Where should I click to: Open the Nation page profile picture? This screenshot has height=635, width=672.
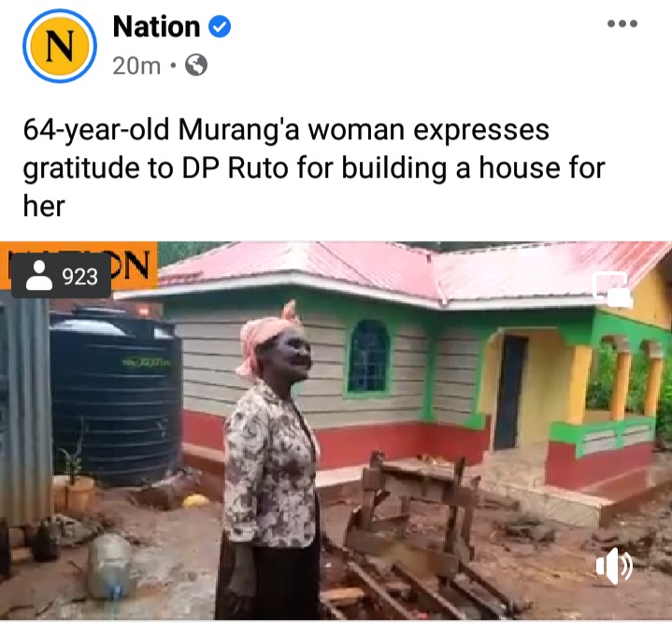60,46
